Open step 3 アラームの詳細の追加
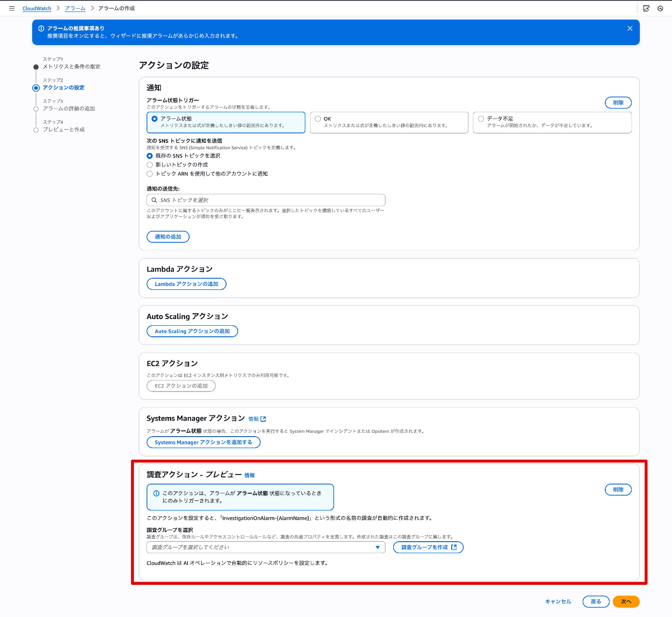This screenshot has height=617, width=672. coord(69,109)
